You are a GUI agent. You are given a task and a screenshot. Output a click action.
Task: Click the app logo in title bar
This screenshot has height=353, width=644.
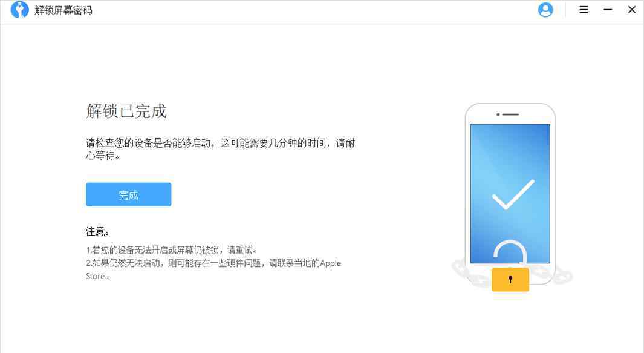[x=19, y=10]
